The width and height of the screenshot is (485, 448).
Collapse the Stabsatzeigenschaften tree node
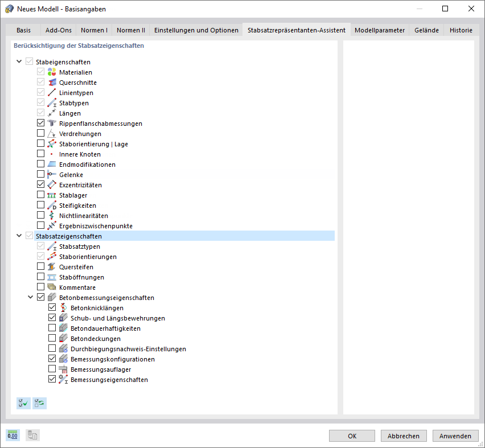coord(19,236)
